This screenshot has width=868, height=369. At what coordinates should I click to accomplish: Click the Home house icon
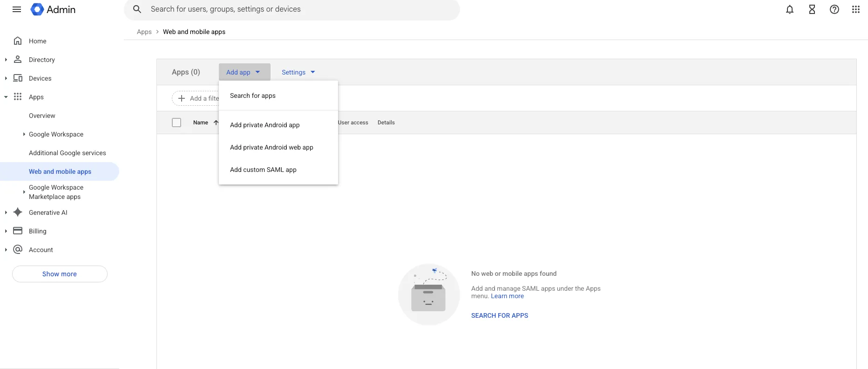(18, 41)
